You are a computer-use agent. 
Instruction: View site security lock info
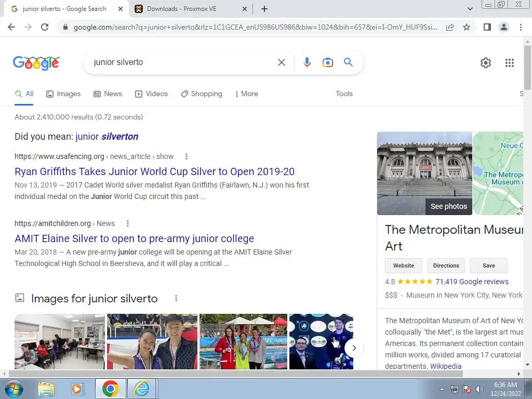pyautogui.click(x=65, y=27)
